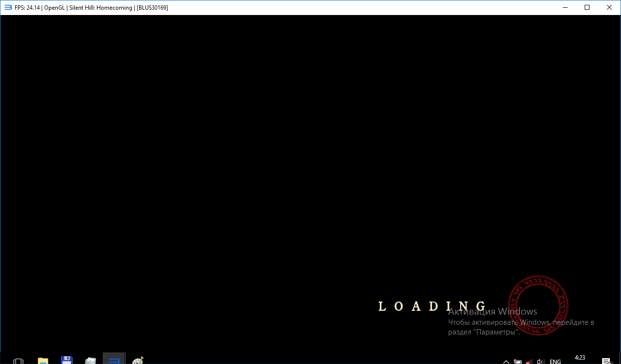Launch Paint from the taskbar palette icon
The image size is (621, 364).
pyautogui.click(x=138, y=361)
